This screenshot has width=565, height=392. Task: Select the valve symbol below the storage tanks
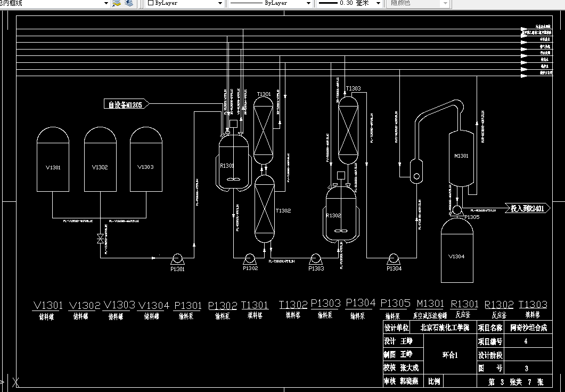tap(100, 239)
